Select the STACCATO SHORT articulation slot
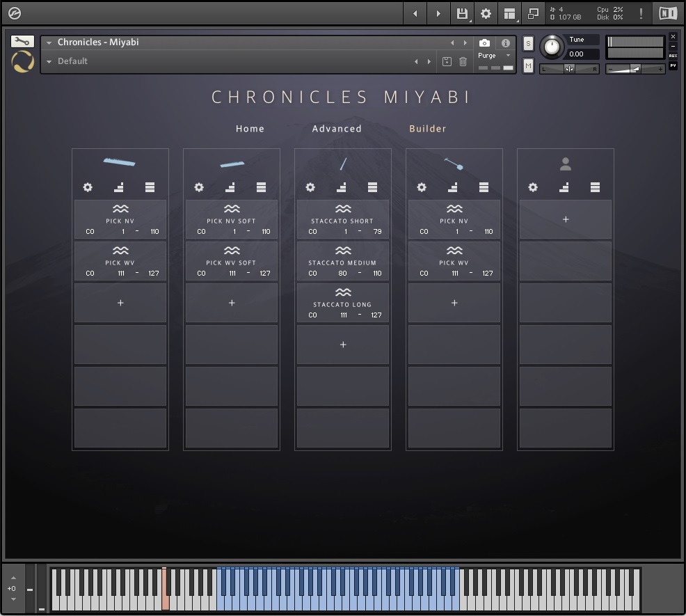The height and width of the screenshot is (616, 686). tap(343, 219)
